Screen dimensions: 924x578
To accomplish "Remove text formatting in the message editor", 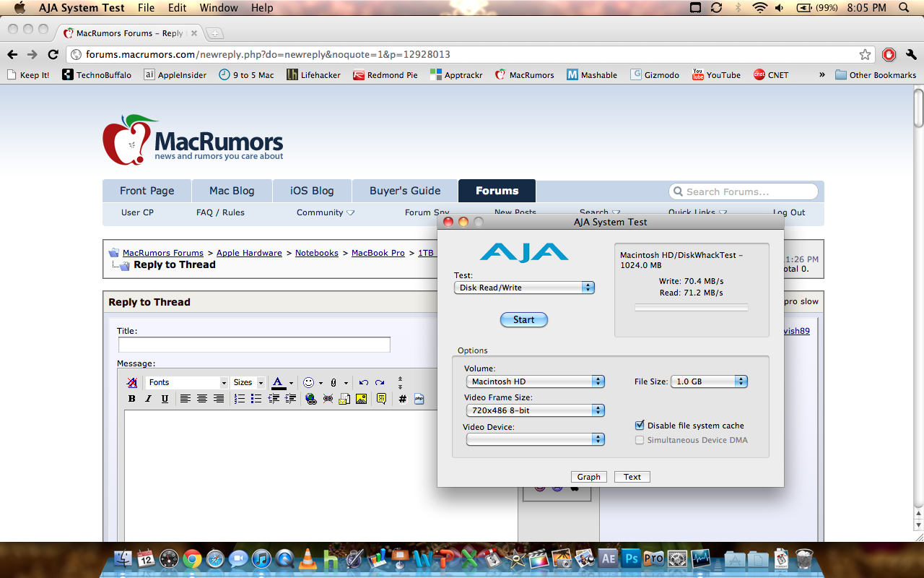I will tap(132, 382).
